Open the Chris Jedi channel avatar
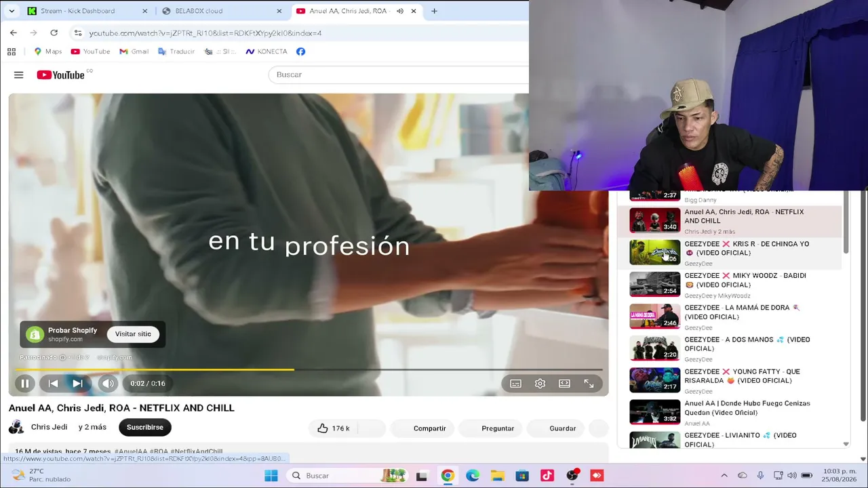This screenshot has width=868, height=488. pyautogui.click(x=16, y=427)
